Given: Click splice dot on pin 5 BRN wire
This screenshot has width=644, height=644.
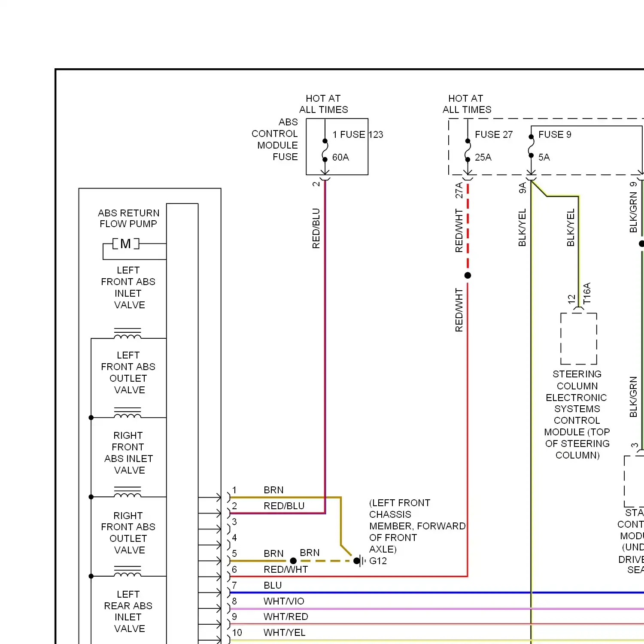Looking at the screenshot, I should [293, 561].
